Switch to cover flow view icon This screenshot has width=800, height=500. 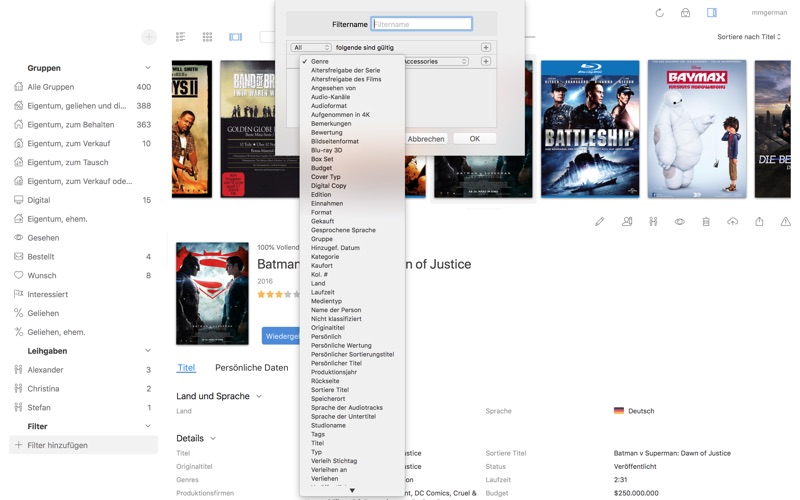(235, 37)
